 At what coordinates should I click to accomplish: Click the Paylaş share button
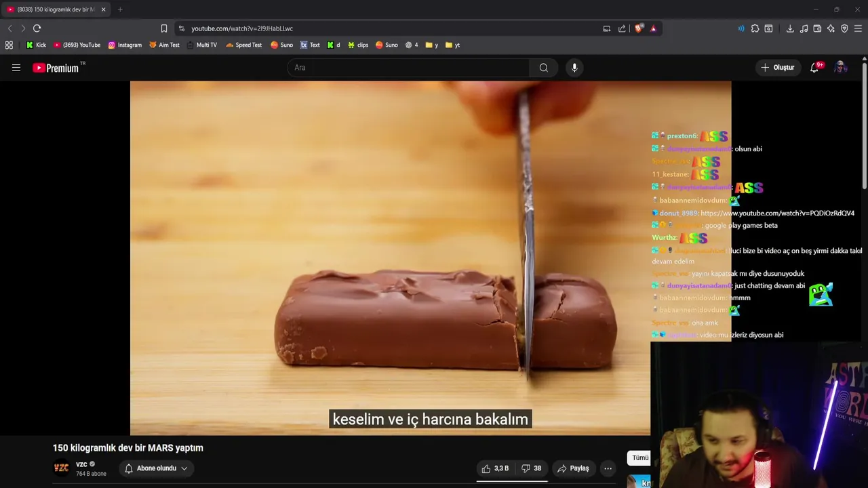pyautogui.click(x=573, y=468)
